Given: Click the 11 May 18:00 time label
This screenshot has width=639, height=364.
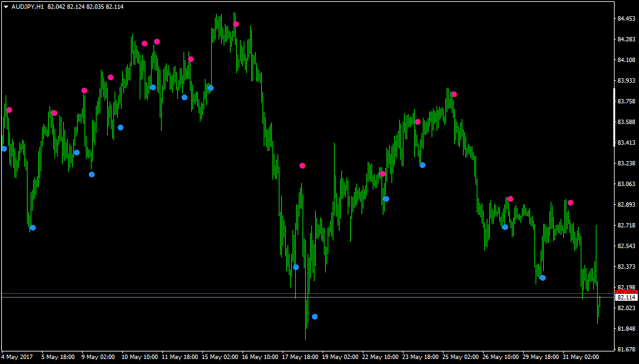Looking at the screenshot, I should (180, 356).
